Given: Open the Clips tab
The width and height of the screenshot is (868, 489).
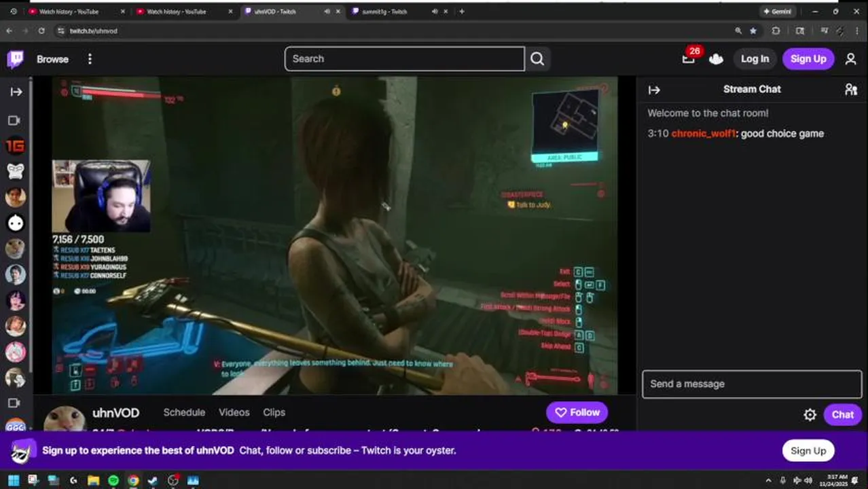Looking at the screenshot, I should 274,412.
